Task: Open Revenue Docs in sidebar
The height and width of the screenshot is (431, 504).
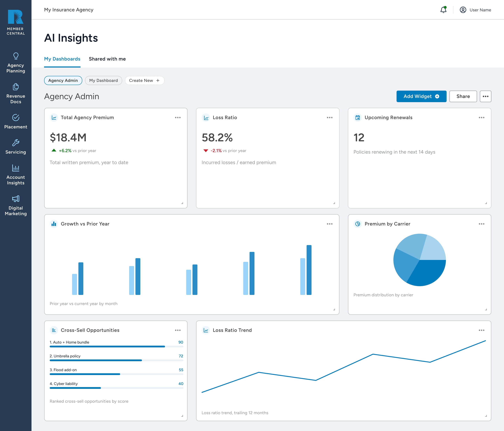Action: [x=16, y=94]
